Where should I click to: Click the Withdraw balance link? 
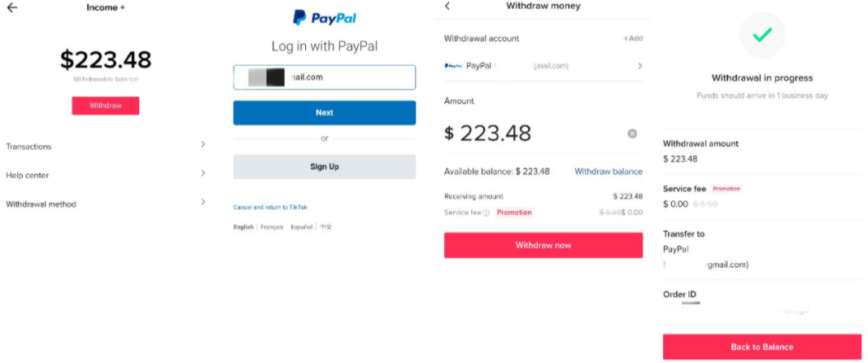(x=608, y=172)
